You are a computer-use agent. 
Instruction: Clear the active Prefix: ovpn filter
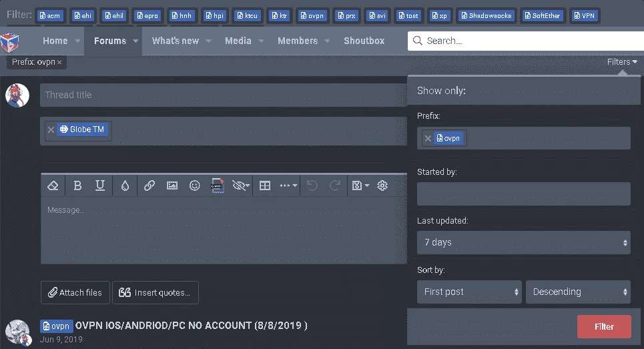(59, 63)
